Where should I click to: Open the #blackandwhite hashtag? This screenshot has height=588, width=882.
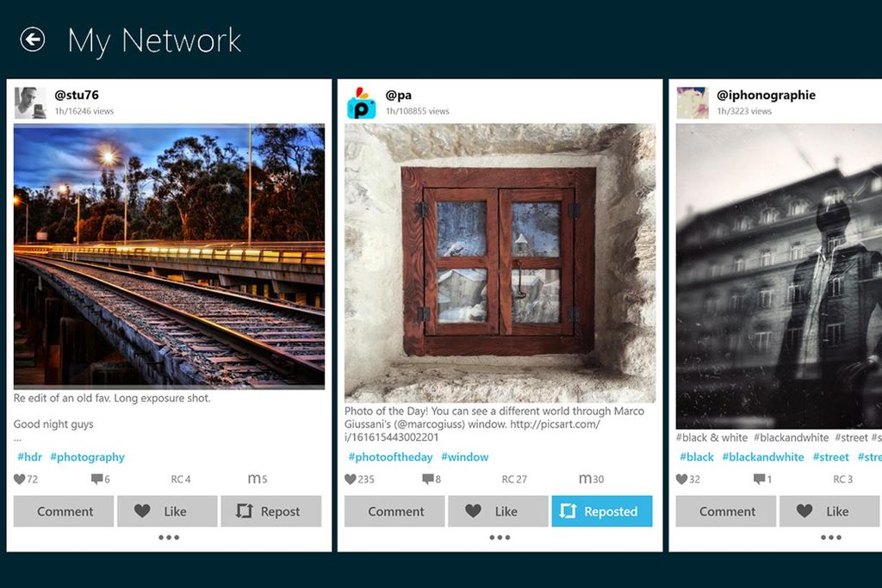tap(763, 457)
